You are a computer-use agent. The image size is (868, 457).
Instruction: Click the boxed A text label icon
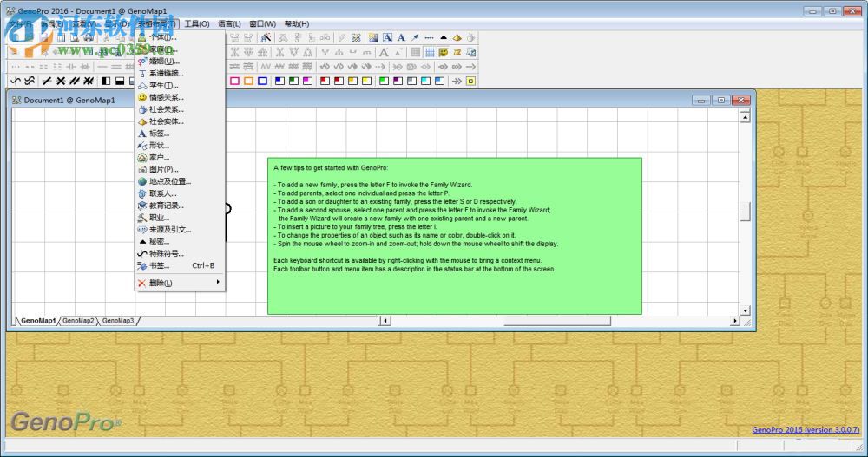coord(387,37)
